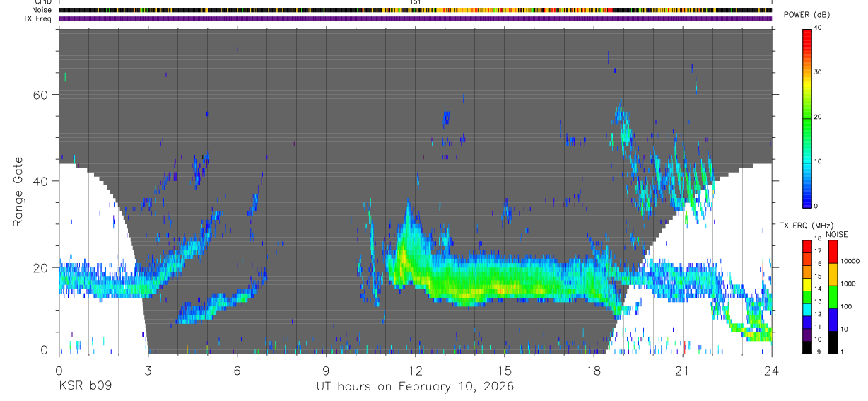Click the POWER (dB) color bar
Screen dimensions: 868x401
point(808,117)
